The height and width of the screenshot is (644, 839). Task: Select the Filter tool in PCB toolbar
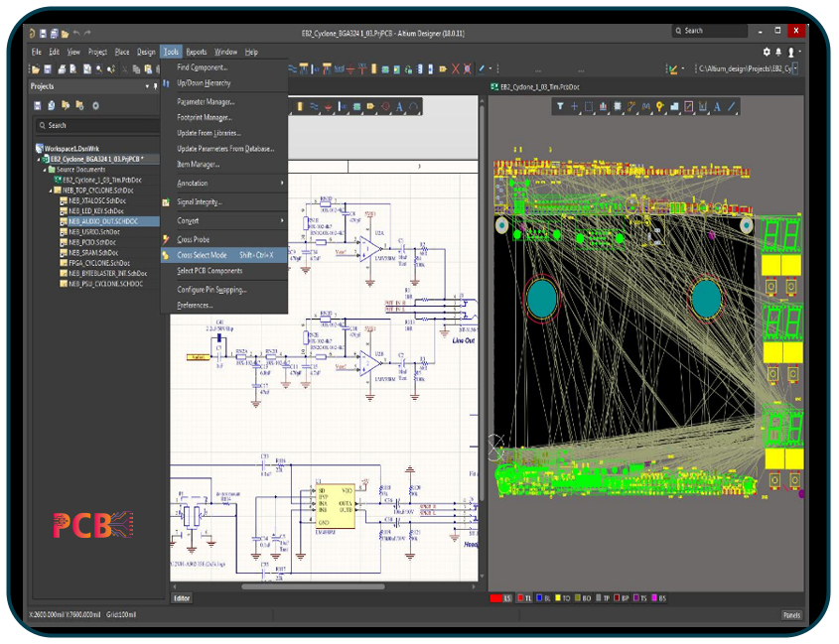pyautogui.click(x=560, y=104)
